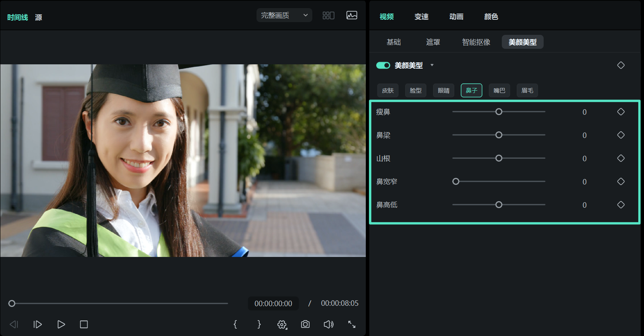This screenshot has width=644, height=336.
Task: Select the 嘴巴 category button
Action: [x=499, y=91]
